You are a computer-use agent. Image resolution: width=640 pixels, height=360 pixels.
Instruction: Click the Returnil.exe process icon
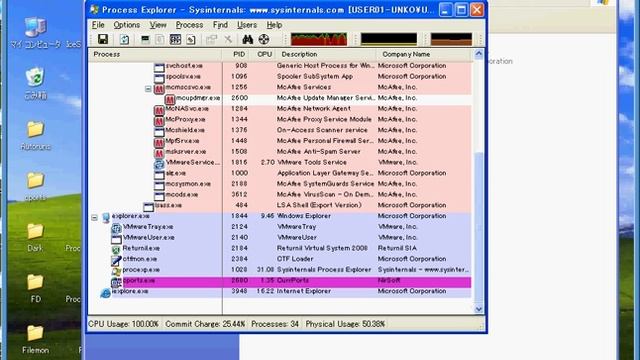[x=116, y=249]
